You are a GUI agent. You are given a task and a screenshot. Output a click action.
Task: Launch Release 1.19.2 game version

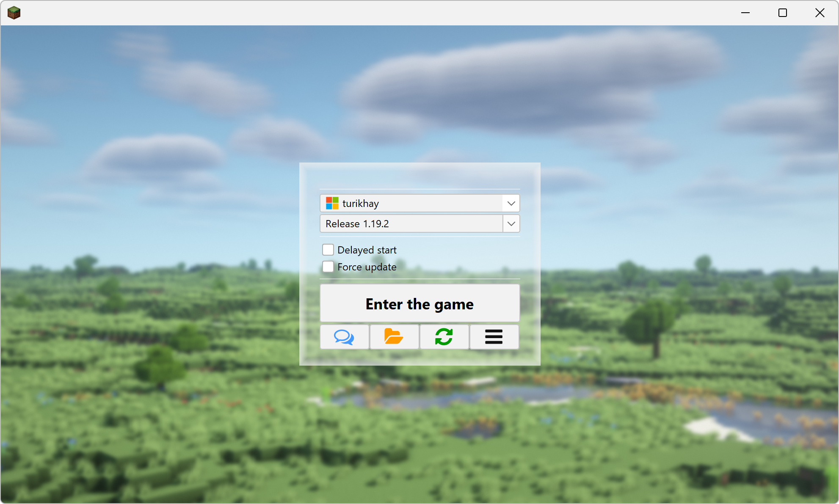click(x=419, y=303)
